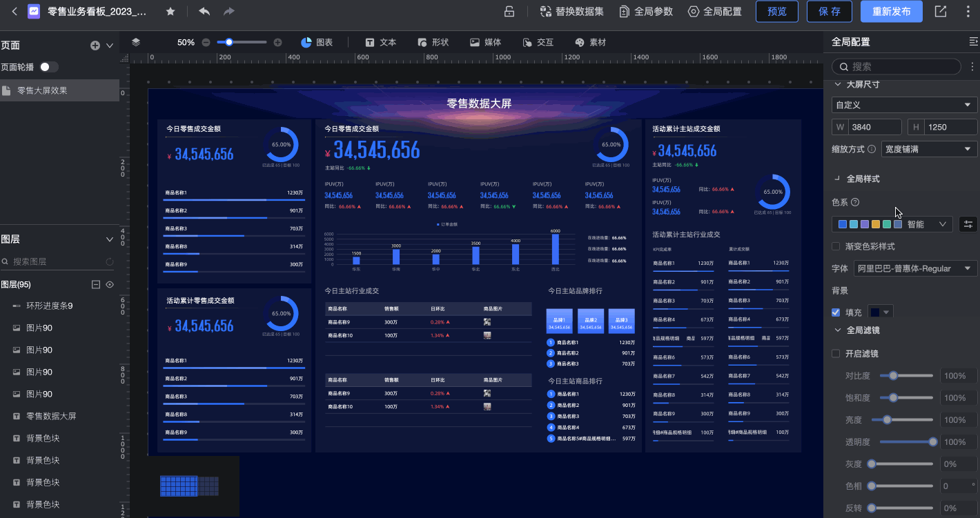Screen dimensions: 980x518
Task: Click the 重新发布 republish button
Action: click(x=892, y=12)
